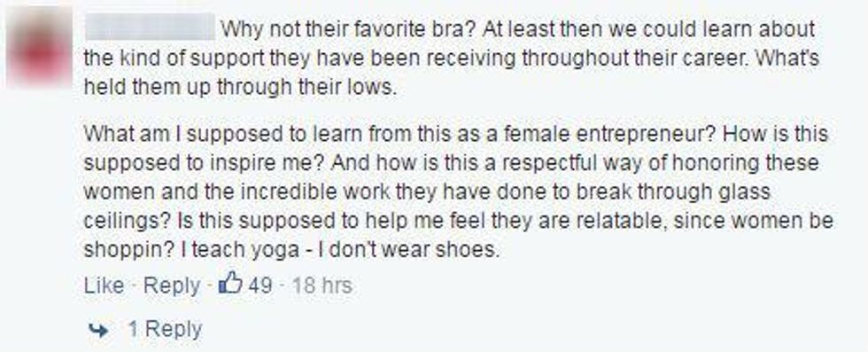Like this comment
Image resolution: width=868 pixels, height=352 pixels.
coord(104,286)
